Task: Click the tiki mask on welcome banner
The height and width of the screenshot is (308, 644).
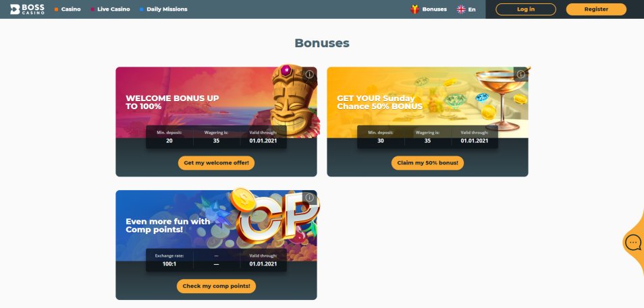Action: coord(293,101)
